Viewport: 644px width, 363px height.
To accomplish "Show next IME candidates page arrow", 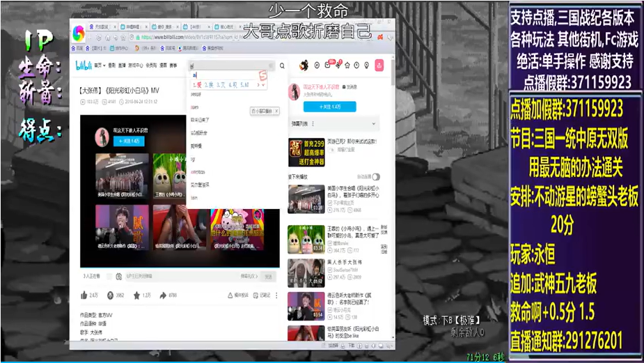I will point(258,85).
